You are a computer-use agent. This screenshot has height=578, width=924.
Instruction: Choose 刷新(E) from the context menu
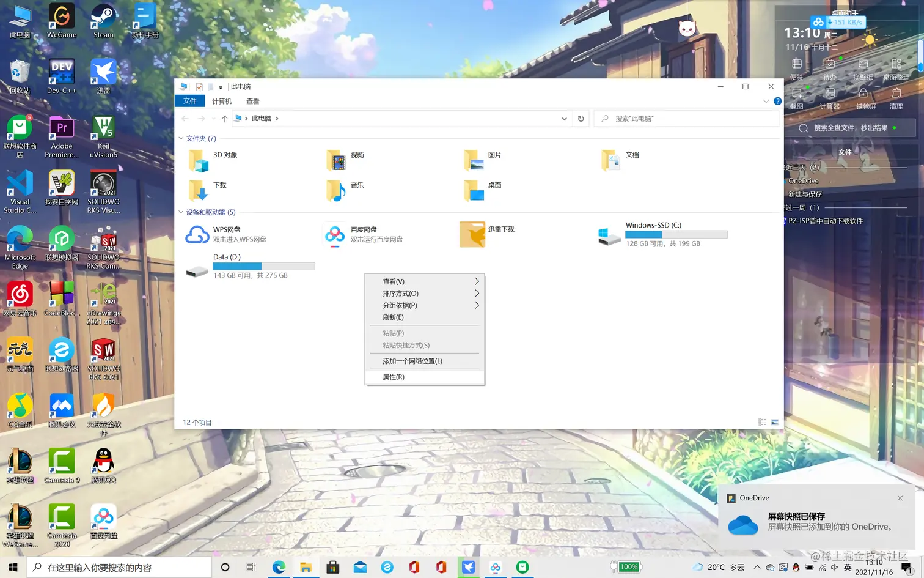point(424,317)
